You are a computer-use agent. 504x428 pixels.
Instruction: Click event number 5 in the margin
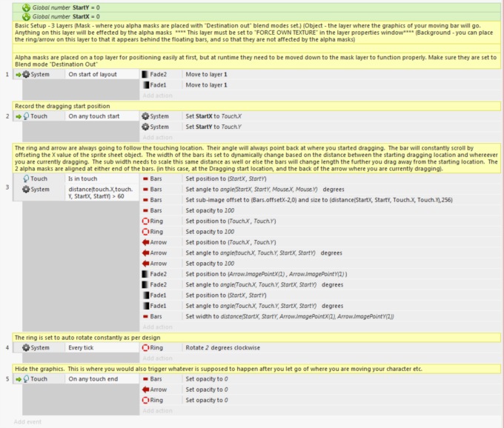(7, 379)
